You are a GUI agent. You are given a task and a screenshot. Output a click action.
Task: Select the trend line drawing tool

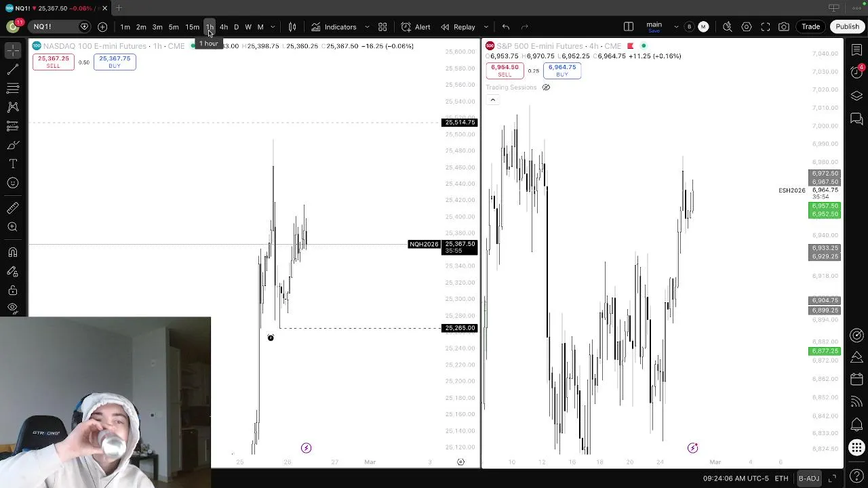click(12, 70)
